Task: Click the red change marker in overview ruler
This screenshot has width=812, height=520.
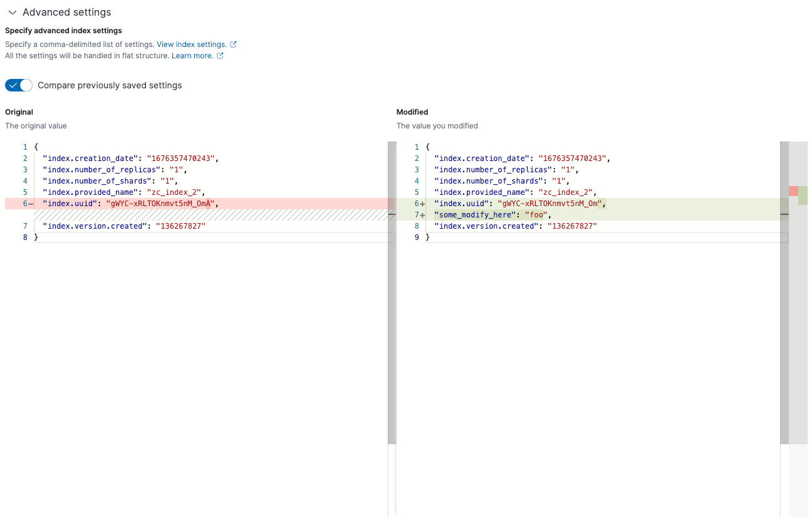Action: [x=793, y=191]
